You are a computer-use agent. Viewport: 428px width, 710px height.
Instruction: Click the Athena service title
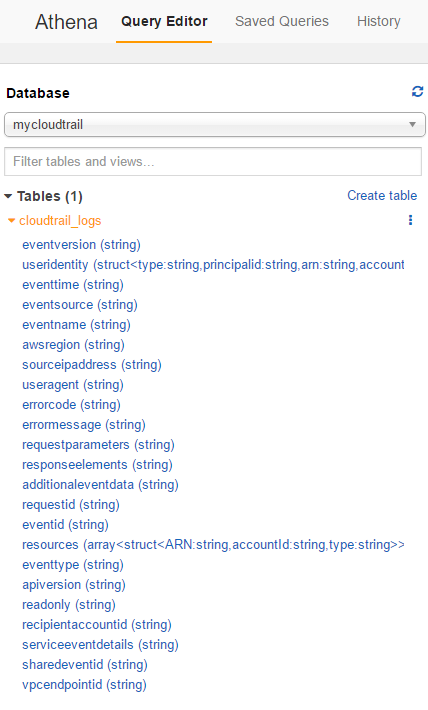point(67,22)
